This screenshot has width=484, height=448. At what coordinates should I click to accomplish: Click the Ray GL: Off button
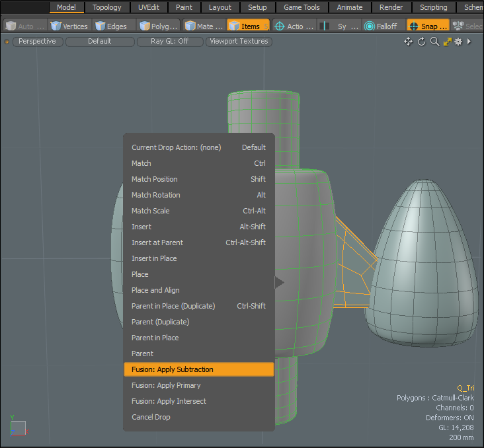click(x=169, y=42)
